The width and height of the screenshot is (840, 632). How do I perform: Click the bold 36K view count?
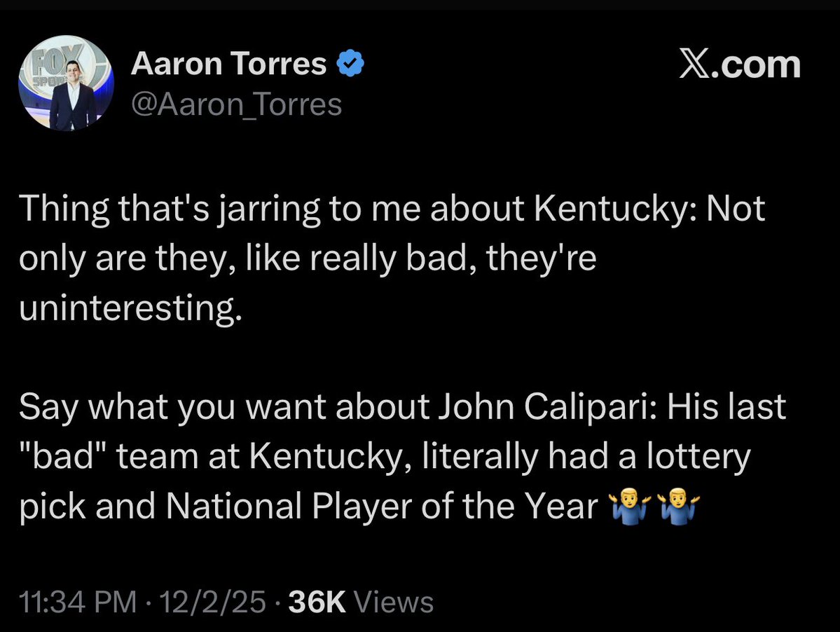[317, 601]
